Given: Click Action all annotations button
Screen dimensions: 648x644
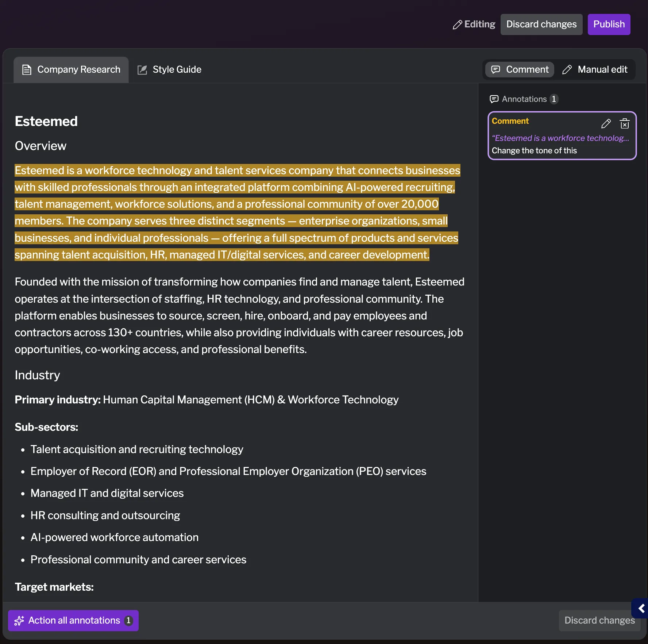Looking at the screenshot, I should [73, 620].
